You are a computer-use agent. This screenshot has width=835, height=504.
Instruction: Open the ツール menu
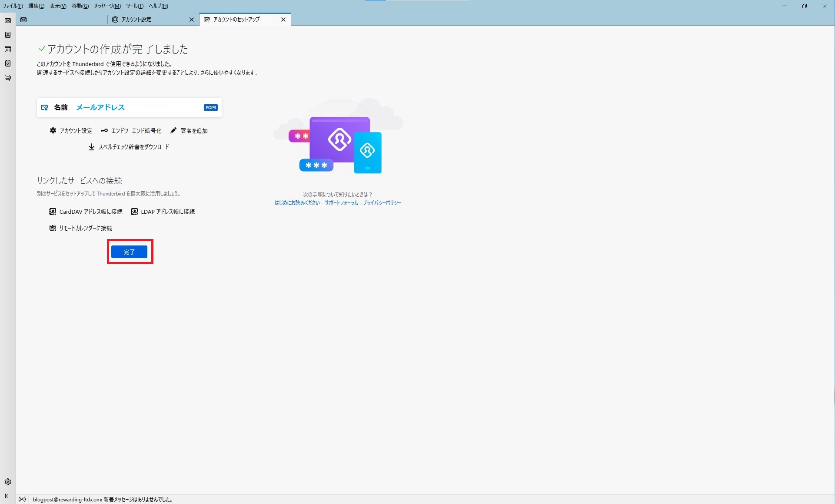(x=134, y=6)
